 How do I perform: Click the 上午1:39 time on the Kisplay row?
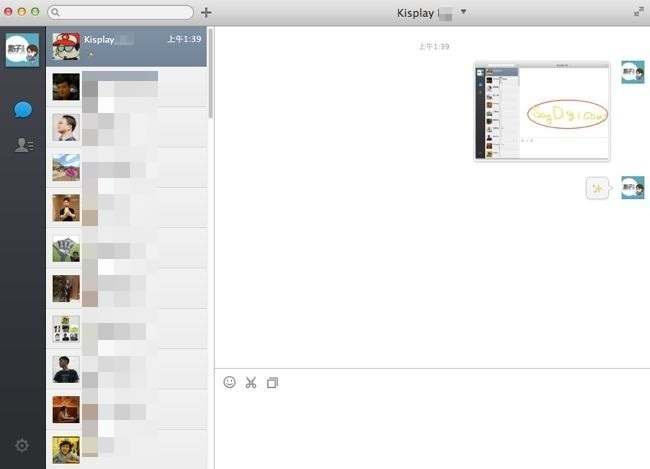(x=184, y=39)
